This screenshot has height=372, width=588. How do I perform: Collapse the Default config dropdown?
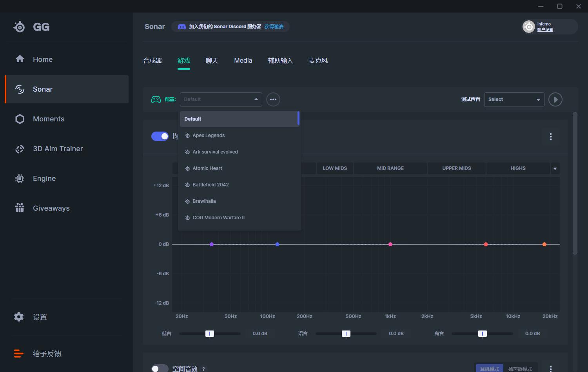click(x=221, y=99)
